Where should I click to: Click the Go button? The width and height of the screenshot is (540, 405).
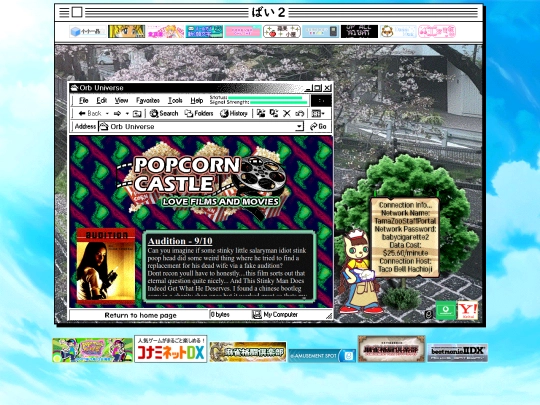click(318, 126)
